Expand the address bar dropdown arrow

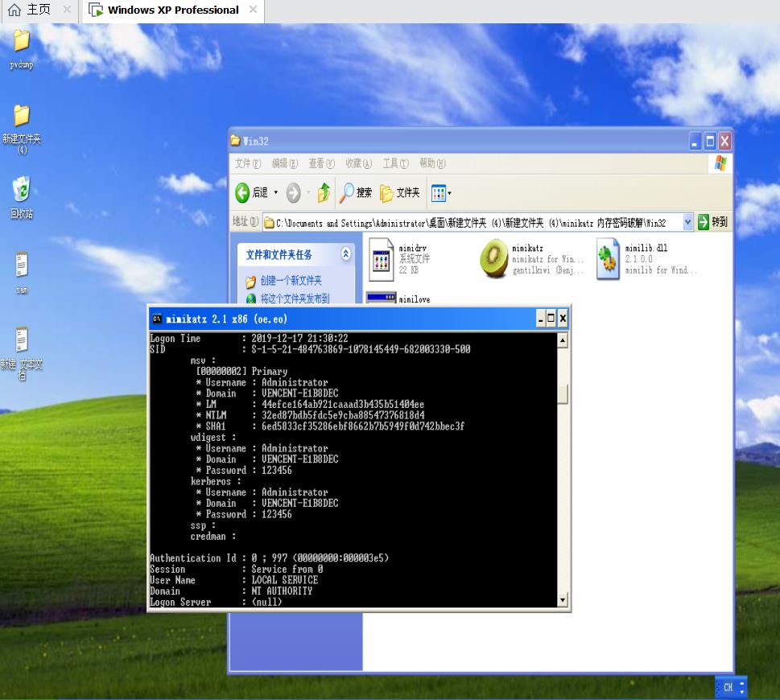(687, 222)
